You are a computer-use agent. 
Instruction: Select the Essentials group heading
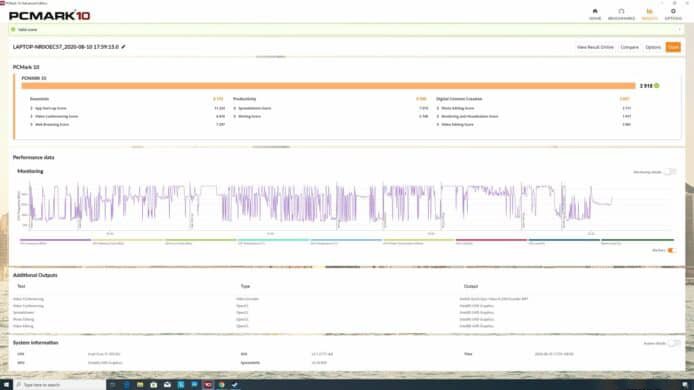(39, 99)
